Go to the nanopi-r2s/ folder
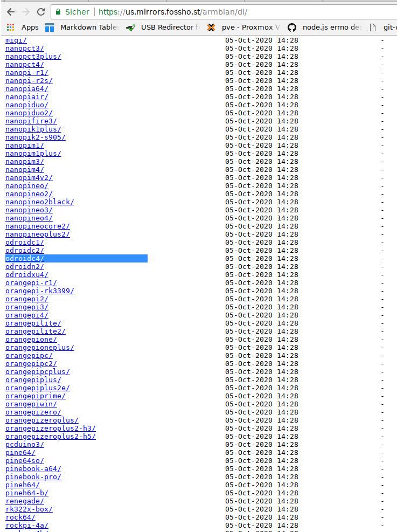Image resolution: width=397 pixels, height=532 pixels. 29,81
